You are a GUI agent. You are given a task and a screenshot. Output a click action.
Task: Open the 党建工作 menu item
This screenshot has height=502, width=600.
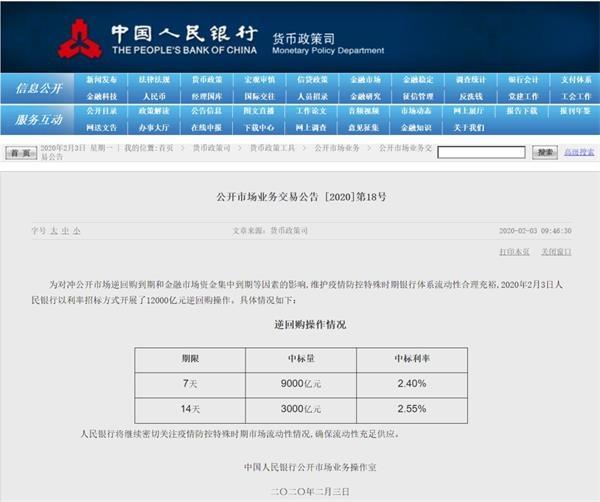(523, 96)
